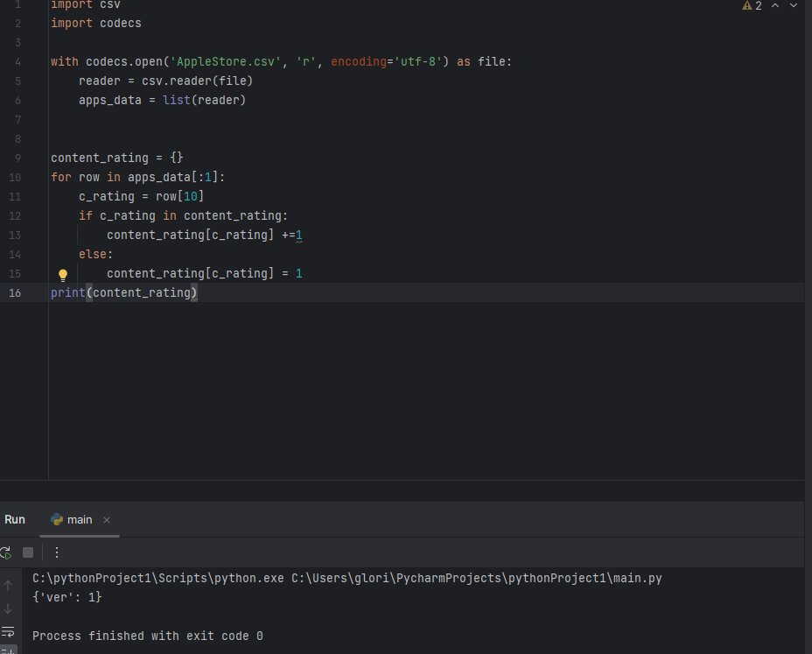Screen dimensions: 812x654
Task: Click the warning indicator showing 2 problems
Action: click(x=752, y=6)
